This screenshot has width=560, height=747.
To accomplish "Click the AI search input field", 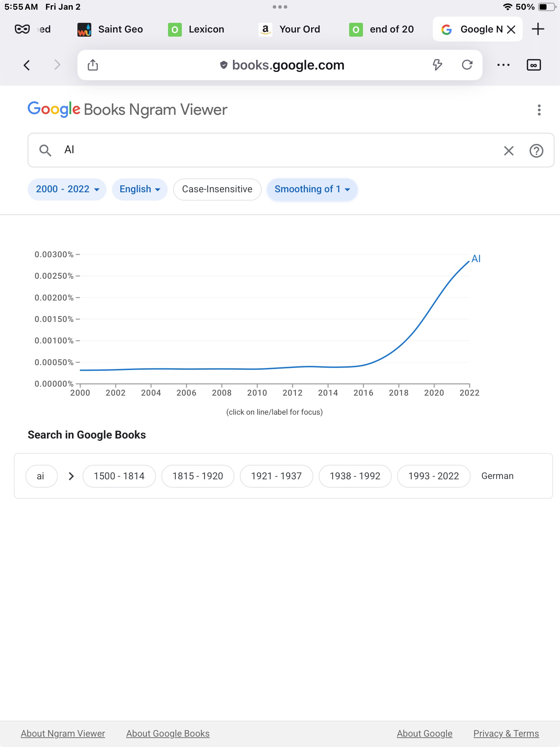I will pos(277,150).
